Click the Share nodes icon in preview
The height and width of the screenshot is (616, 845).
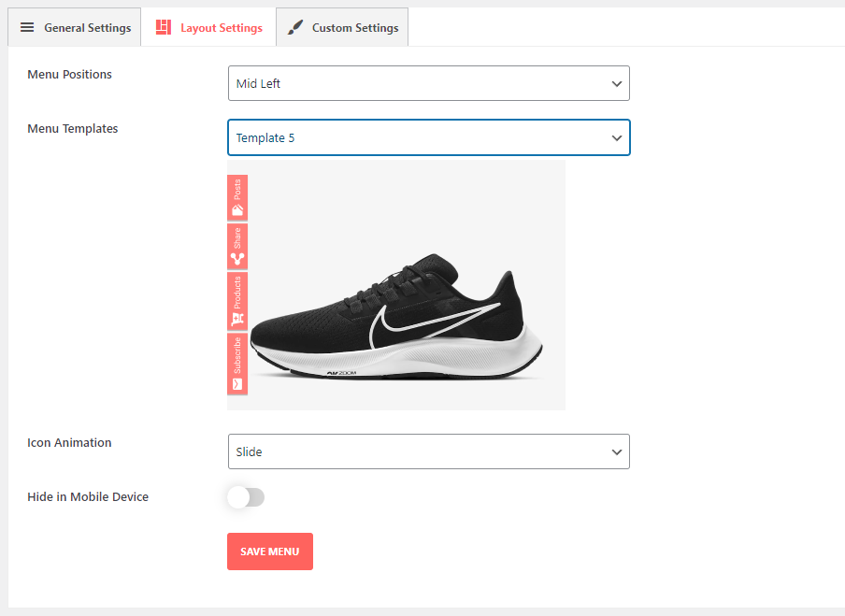point(237,259)
